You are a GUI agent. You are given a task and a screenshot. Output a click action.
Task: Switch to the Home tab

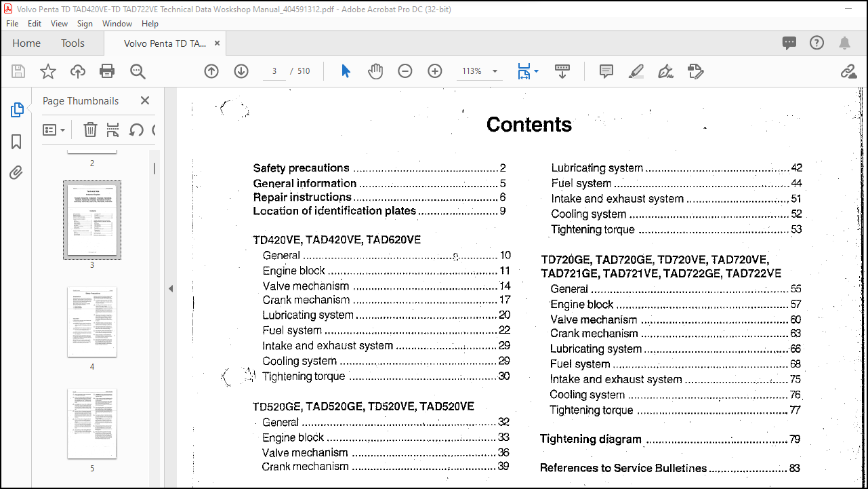[x=26, y=43]
